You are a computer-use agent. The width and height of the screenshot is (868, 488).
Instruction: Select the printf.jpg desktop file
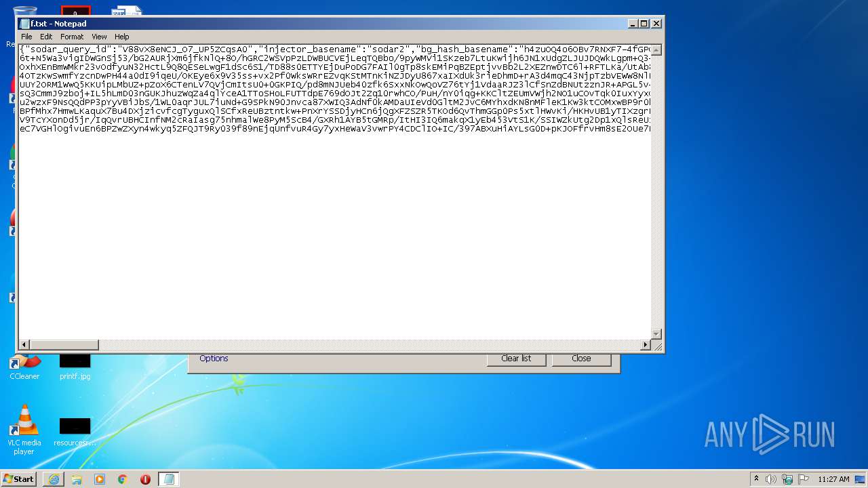[x=75, y=367]
